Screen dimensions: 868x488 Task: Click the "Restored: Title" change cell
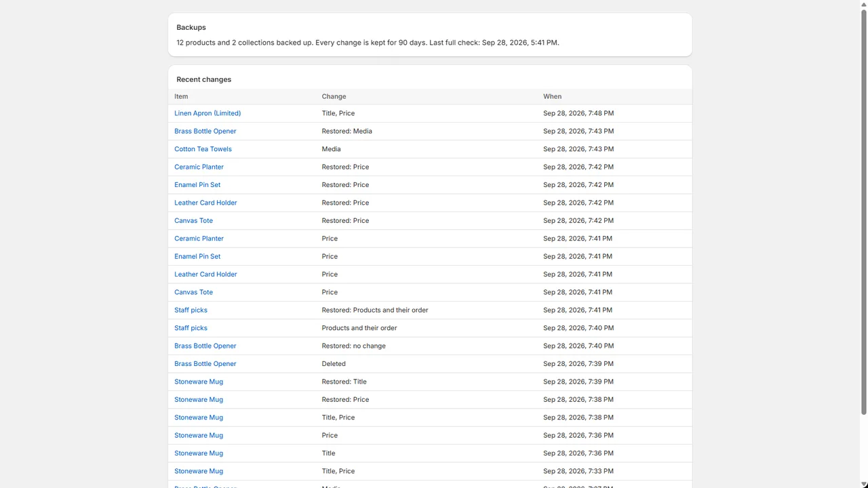(344, 382)
